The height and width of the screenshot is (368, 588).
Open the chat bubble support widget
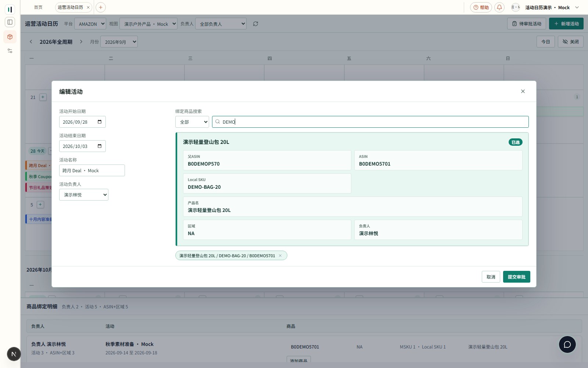pos(567,344)
